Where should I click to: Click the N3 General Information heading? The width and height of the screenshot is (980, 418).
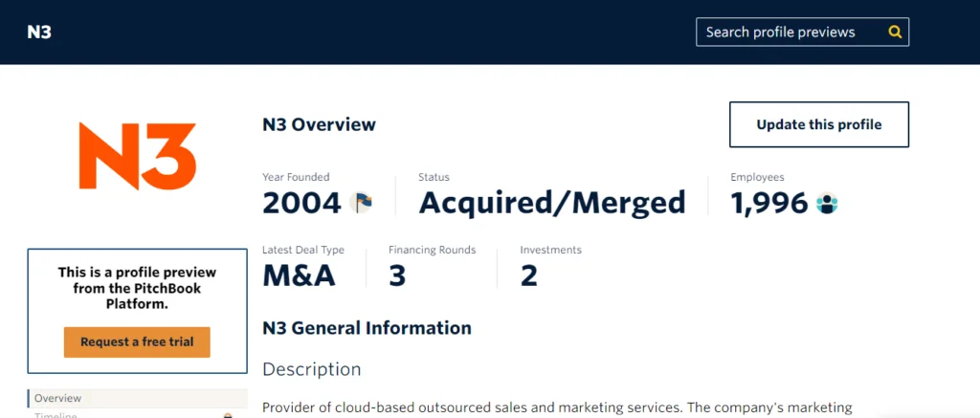(x=367, y=327)
